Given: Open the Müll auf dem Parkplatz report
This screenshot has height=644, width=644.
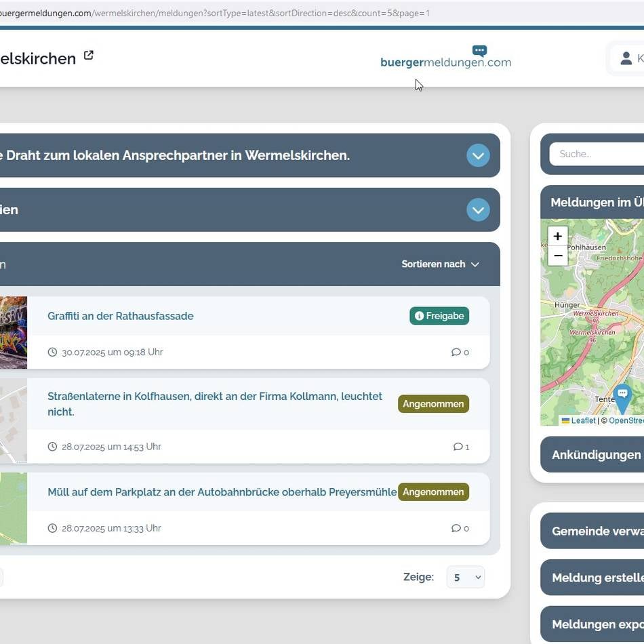Looking at the screenshot, I should click(222, 492).
